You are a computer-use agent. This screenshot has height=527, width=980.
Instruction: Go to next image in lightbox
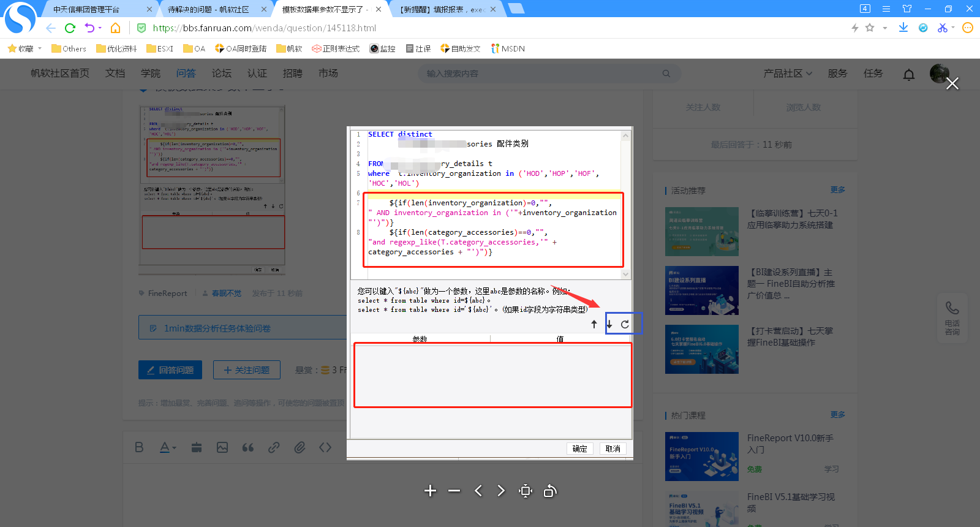[502, 491]
